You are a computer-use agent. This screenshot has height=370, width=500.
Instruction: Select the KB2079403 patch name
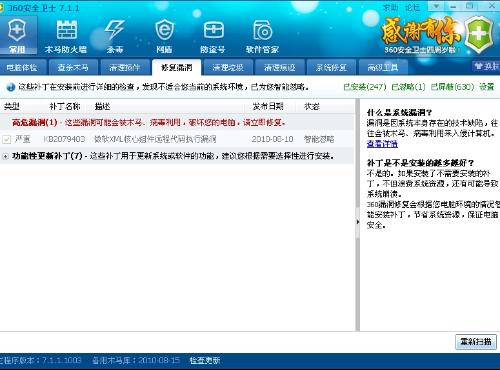(64, 139)
